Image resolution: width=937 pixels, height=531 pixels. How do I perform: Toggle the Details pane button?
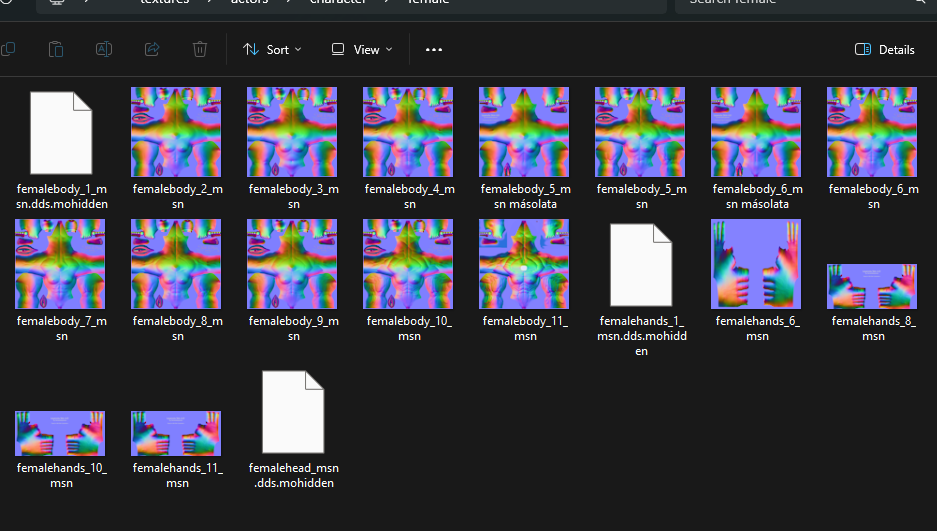click(884, 50)
